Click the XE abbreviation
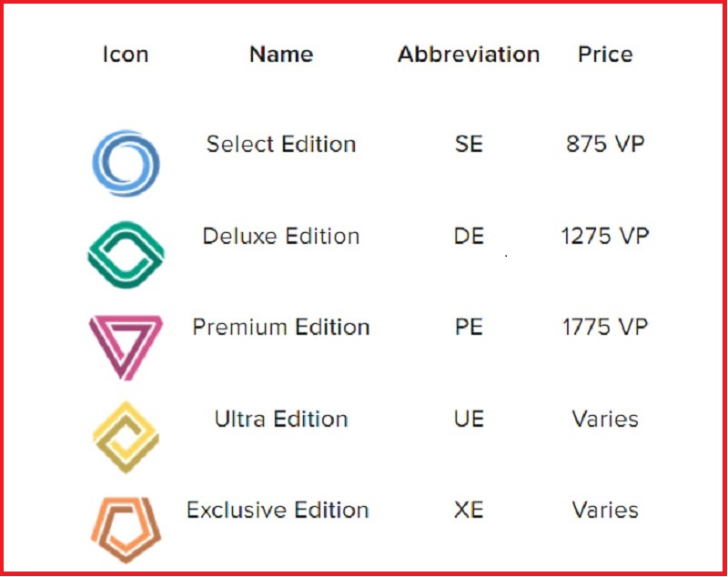The width and height of the screenshot is (728, 577). (469, 510)
